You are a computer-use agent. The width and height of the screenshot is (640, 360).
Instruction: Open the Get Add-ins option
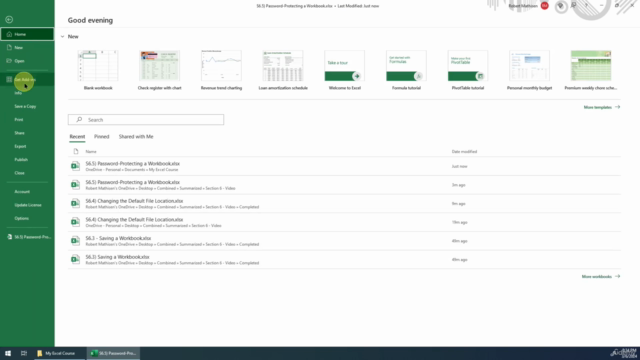click(27, 80)
